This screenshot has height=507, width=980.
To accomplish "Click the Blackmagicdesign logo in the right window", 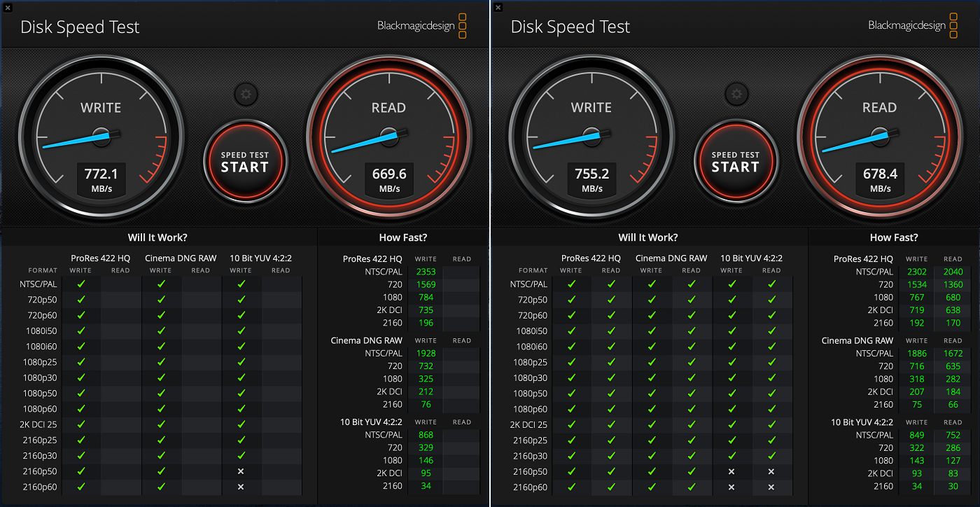I will tap(912, 25).
